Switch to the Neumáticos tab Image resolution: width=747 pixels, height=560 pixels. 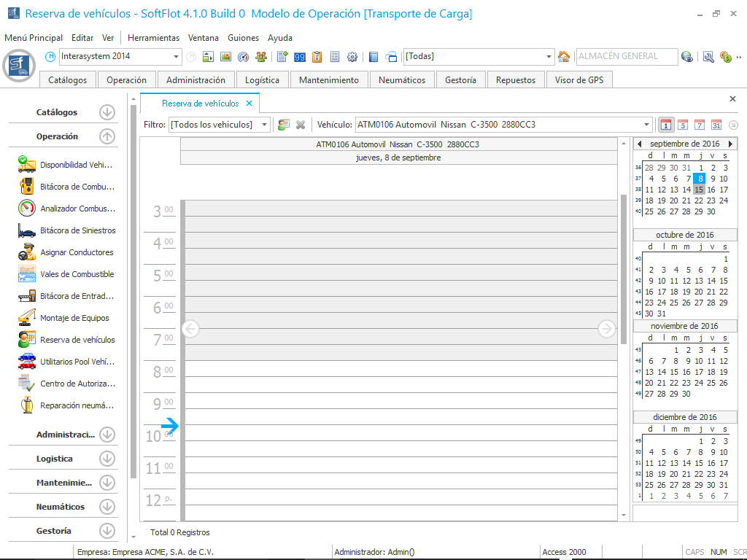402,80
